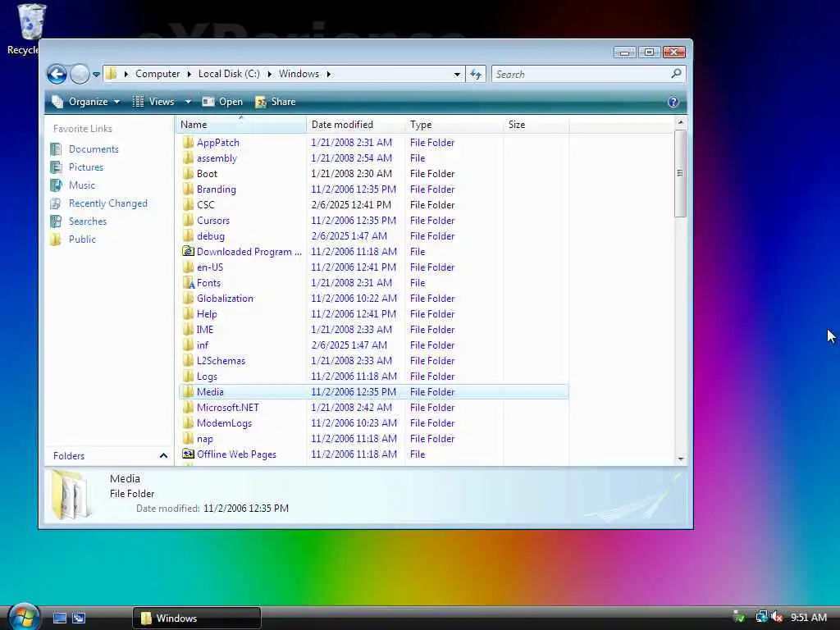Open Music favorite link

tap(81, 185)
